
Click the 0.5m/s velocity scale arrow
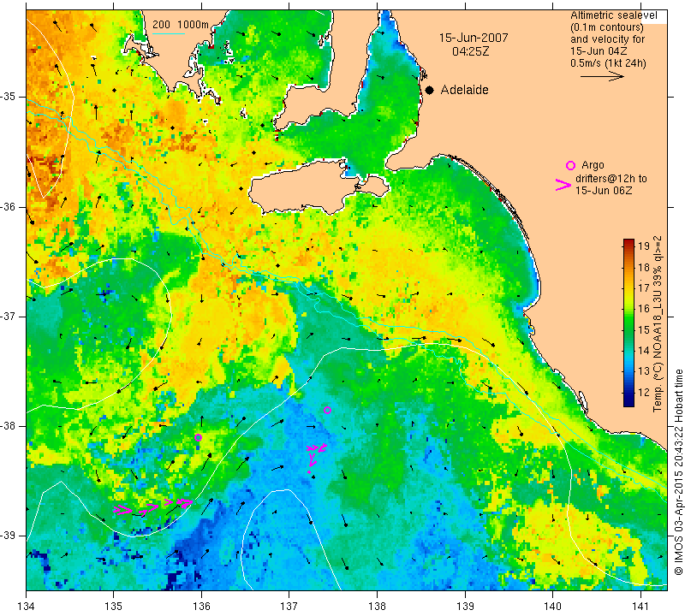[x=602, y=76]
